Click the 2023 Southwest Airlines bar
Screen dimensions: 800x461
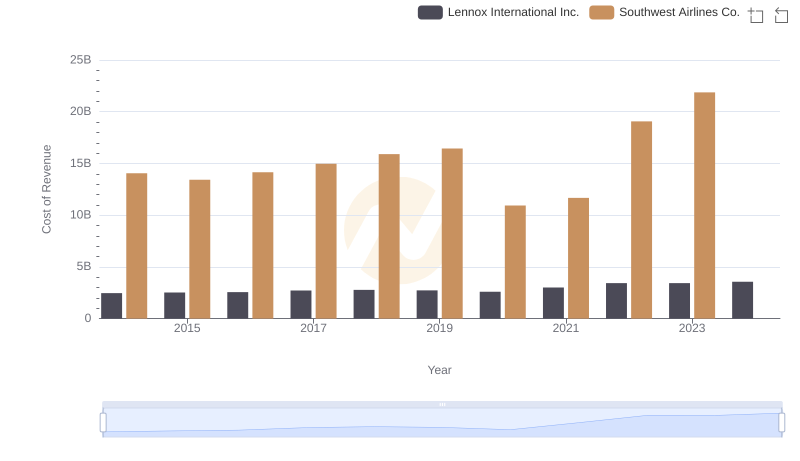tap(704, 205)
